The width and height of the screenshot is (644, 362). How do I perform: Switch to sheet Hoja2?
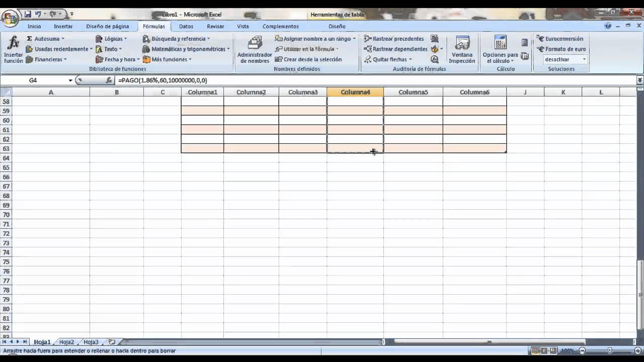coord(66,342)
